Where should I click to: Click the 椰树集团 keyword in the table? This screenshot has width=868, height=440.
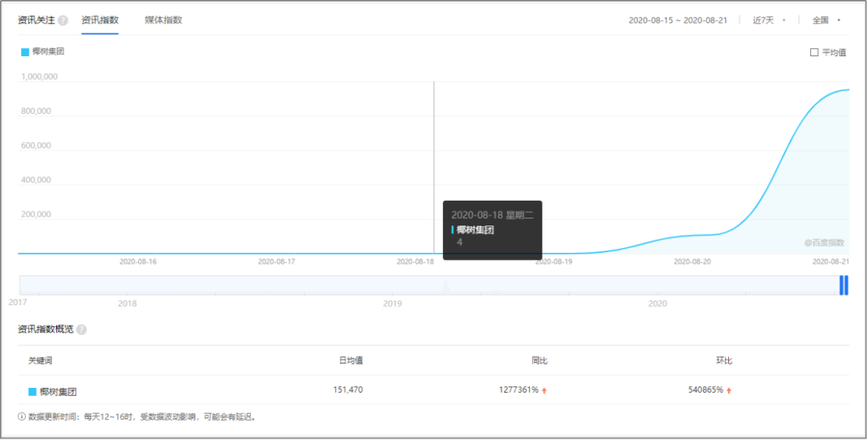58,392
